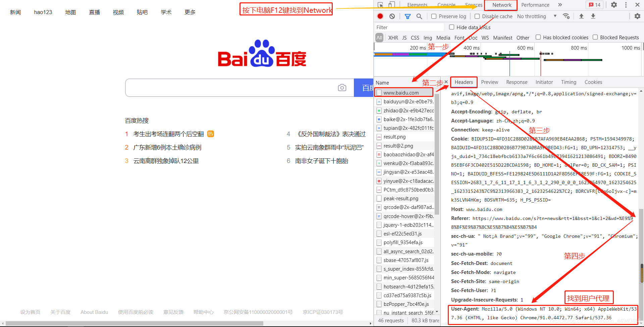Viewport: 644px width, 327px height.
Task: Open network conditions wifi icon
Action: (566, 16)
